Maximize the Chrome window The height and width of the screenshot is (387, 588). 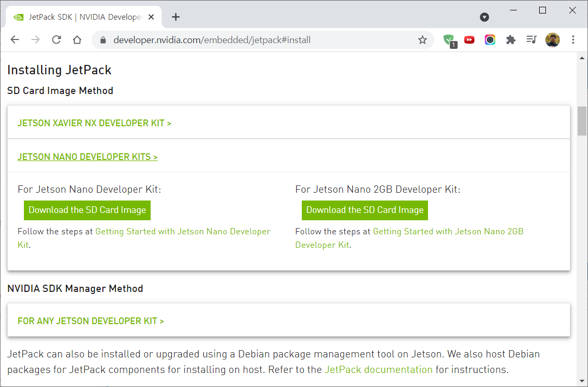543,10
